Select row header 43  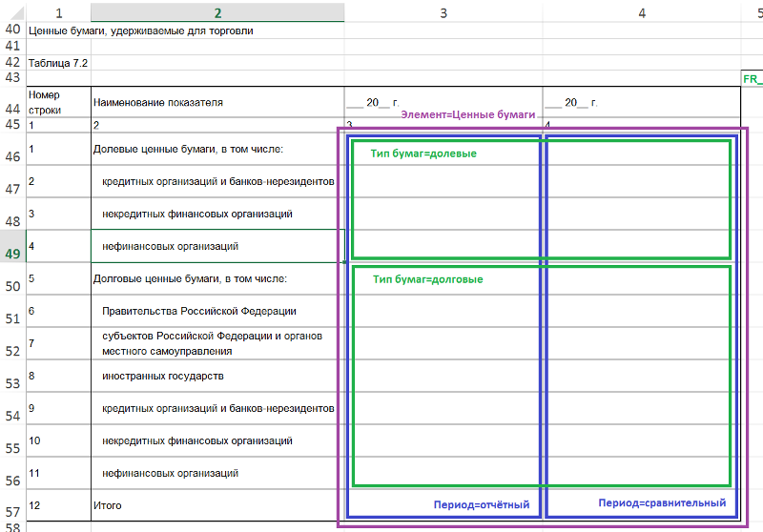coord(12,78)
